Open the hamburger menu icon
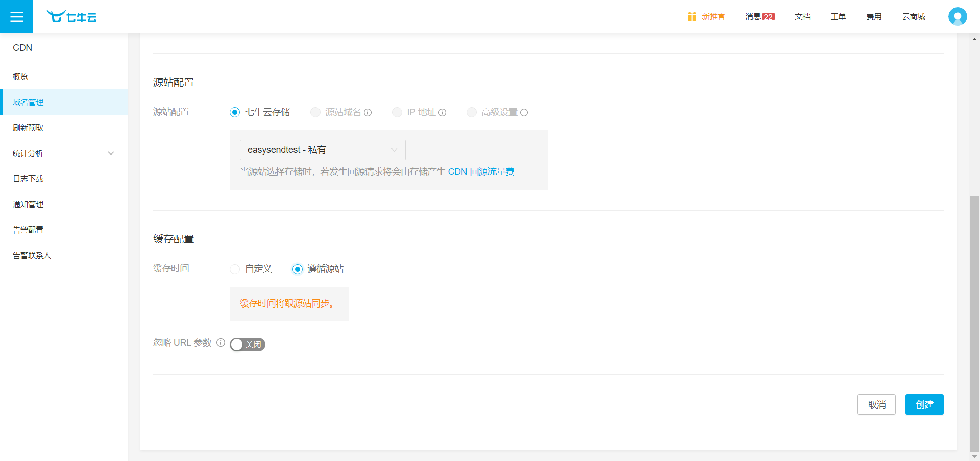 pos(16,17)
